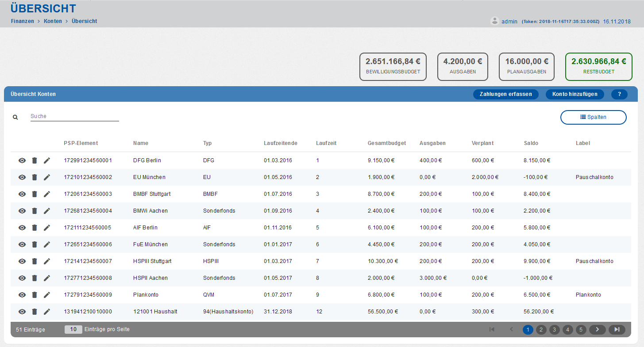The width and height of the screenshot is (644, 347).
Task: Click eye icon for FuE München row
Action: (22, 244)
